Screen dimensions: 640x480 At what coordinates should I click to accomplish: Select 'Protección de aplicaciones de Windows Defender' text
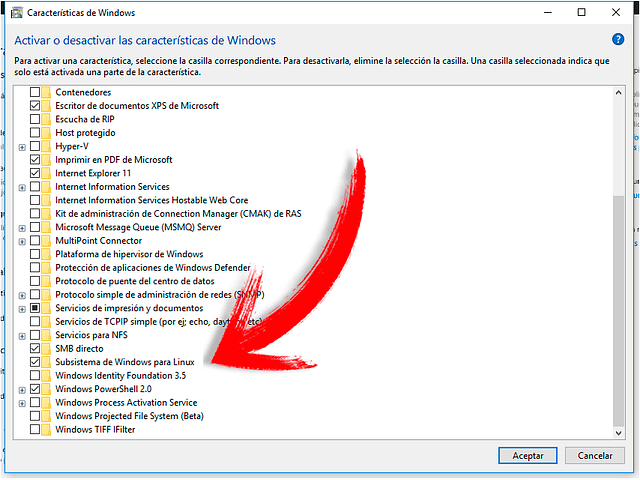point(153,268)
